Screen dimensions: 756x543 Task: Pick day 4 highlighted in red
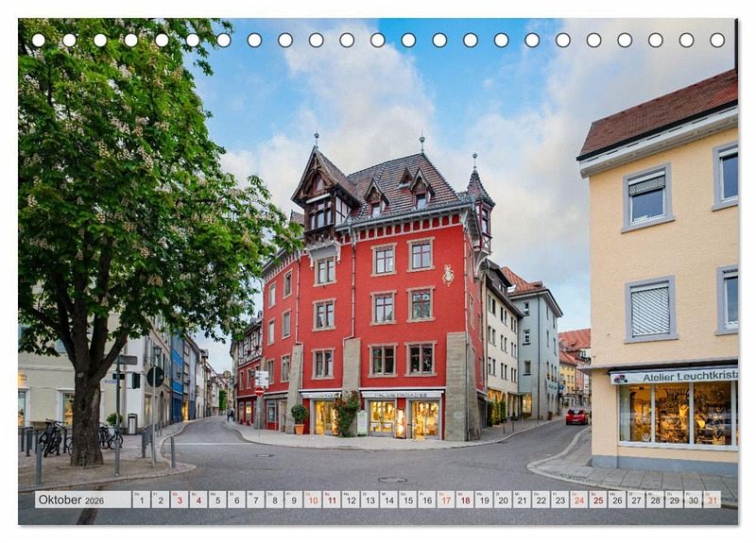pos(198,500)
